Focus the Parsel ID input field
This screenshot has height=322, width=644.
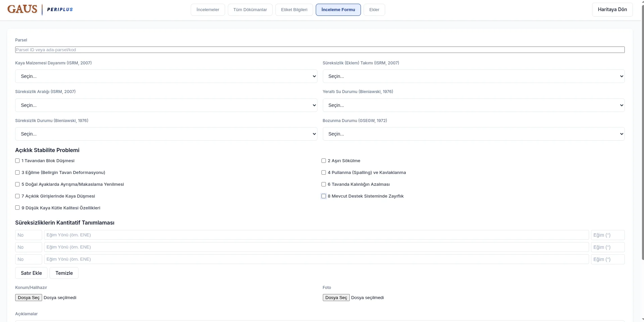coord(320,50)
